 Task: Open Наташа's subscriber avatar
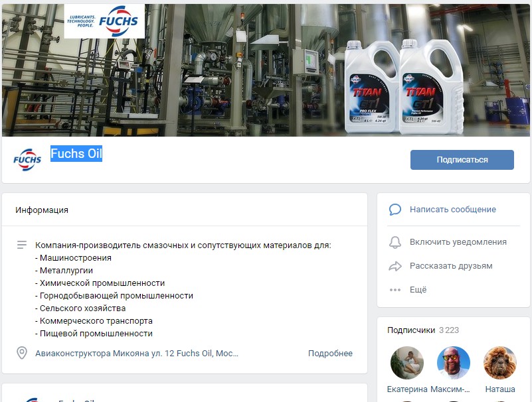[499, 363]
